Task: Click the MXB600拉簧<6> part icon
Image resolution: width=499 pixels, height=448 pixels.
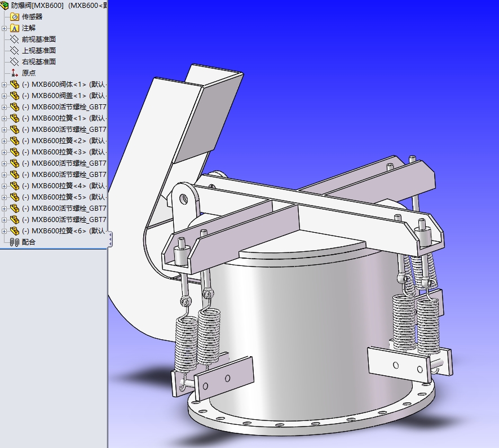Action: coord(14,231)
